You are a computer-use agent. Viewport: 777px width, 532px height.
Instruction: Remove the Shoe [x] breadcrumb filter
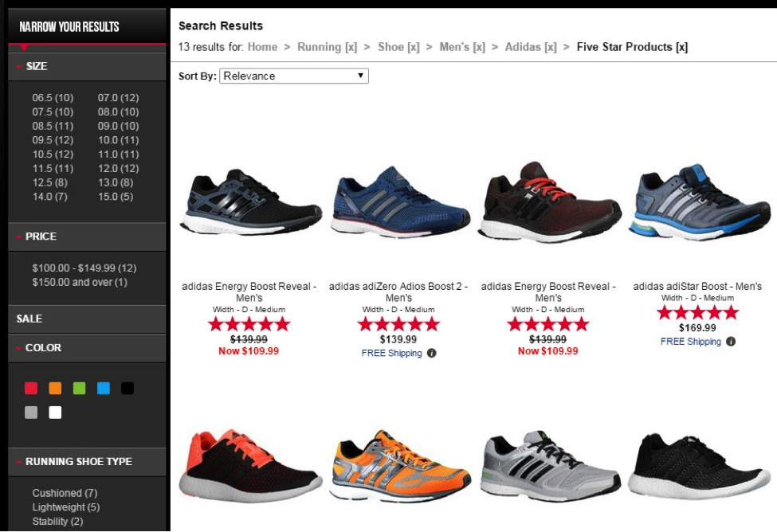[x=398, y=47]
